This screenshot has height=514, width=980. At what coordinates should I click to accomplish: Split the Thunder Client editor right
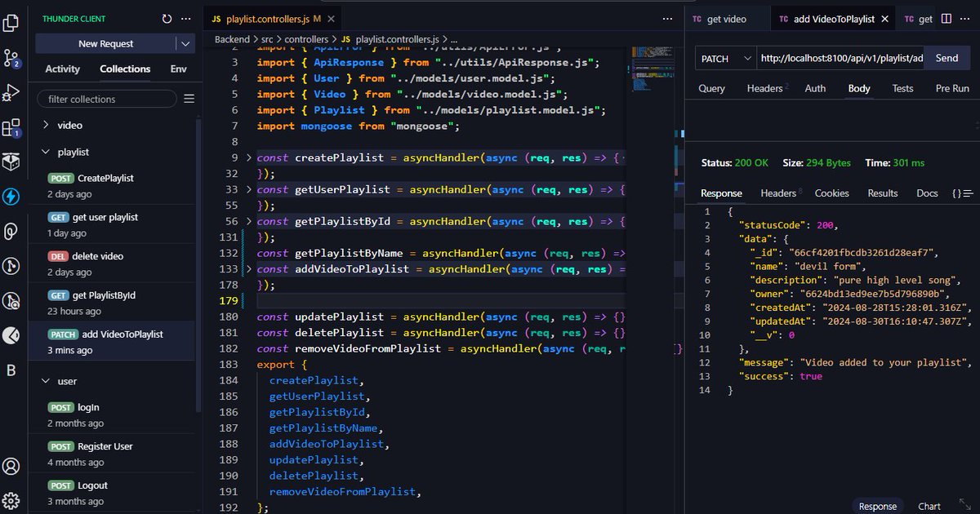click(947, 19)
